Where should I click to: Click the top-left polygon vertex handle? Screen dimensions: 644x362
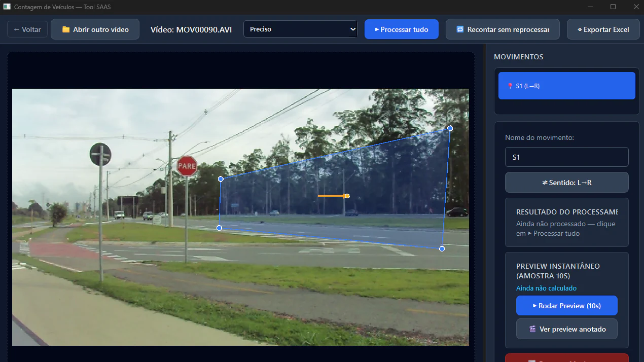221,179
